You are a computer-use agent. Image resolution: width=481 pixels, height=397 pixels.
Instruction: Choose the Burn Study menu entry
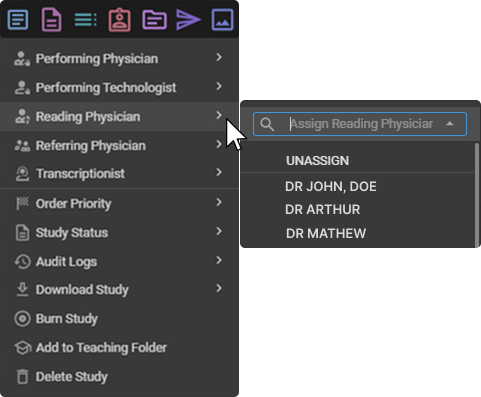[119, 318]
